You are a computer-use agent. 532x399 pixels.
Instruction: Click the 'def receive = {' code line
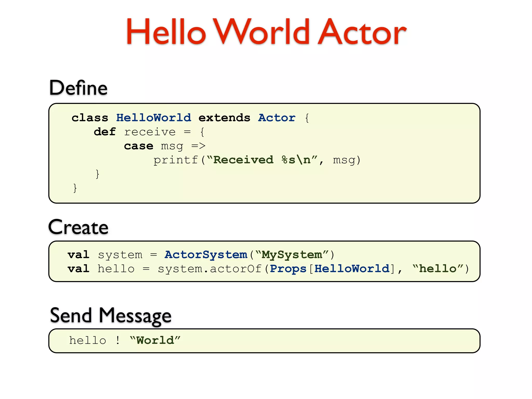pyautogui.click(x=149, y=132)
